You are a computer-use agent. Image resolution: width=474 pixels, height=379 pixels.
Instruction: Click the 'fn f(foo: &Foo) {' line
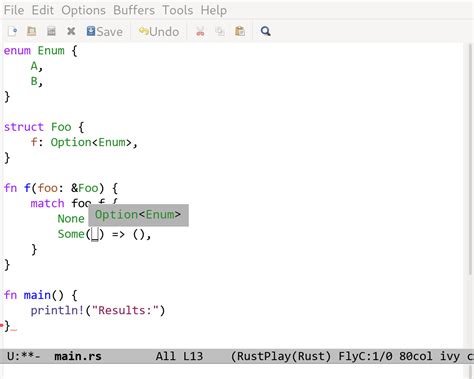coord(61,188)
